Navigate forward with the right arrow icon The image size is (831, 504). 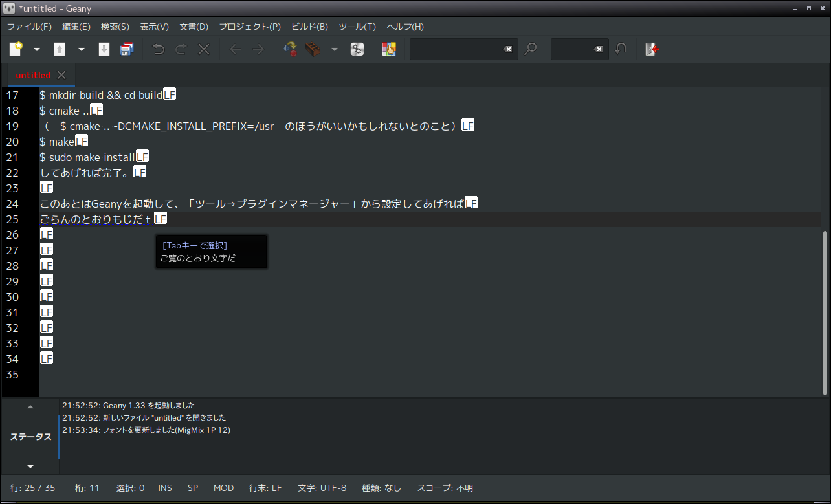tap(258, 49)
